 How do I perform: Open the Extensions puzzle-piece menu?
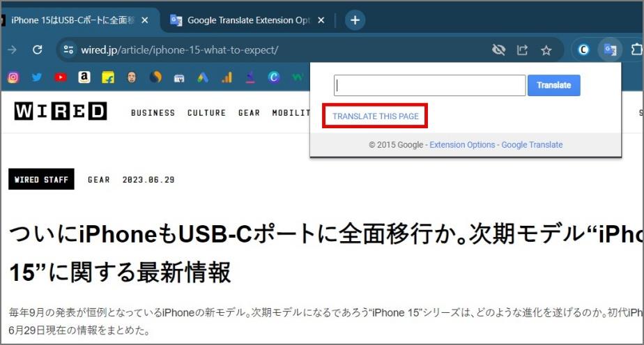pos(636,50)
